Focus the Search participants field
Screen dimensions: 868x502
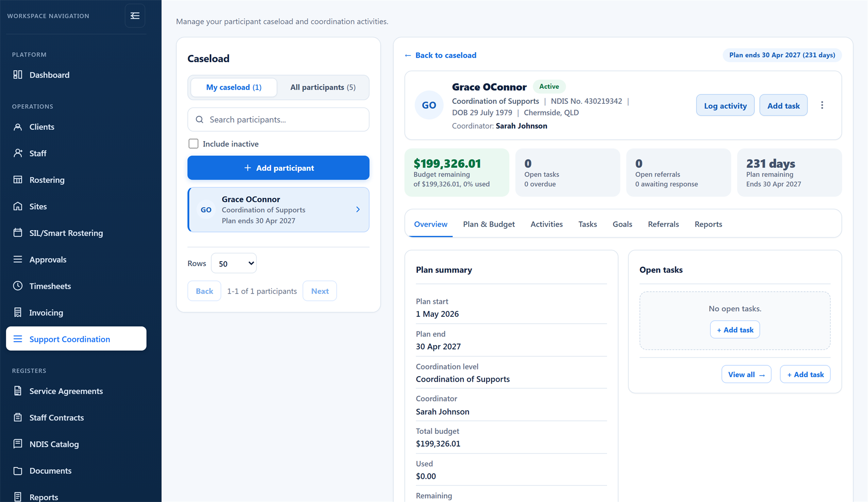[x=278, y=119]
